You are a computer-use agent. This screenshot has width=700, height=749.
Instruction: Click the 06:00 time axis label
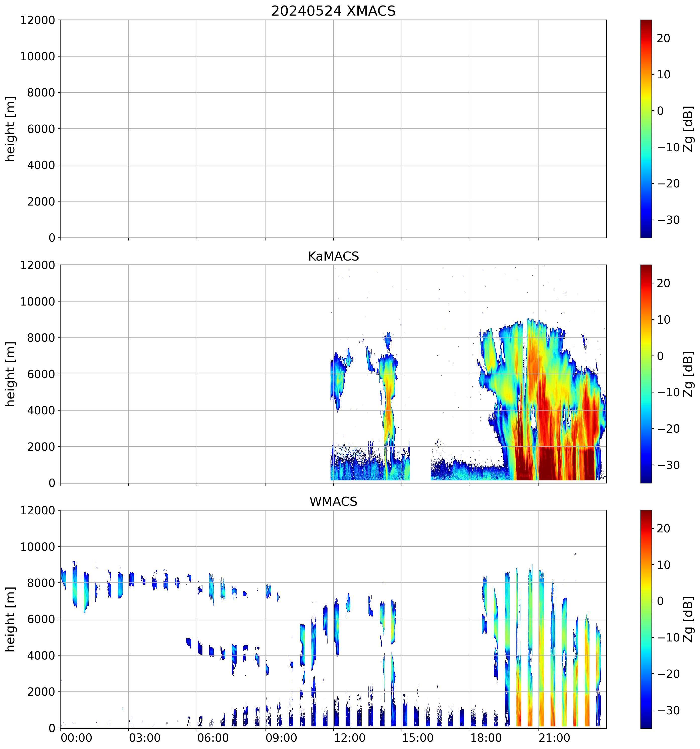click(213, 738)
